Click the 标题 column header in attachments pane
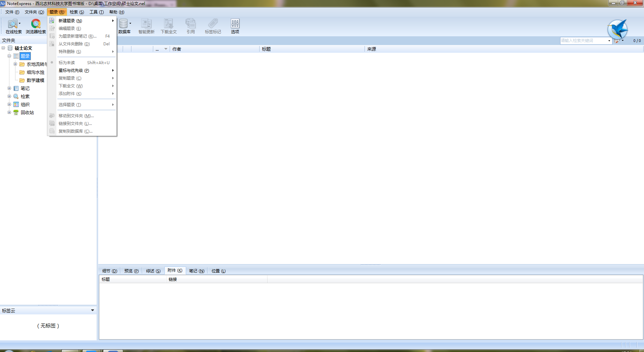Image resolution: width=644 pixels, height=352 pixels. click(133, 279)
